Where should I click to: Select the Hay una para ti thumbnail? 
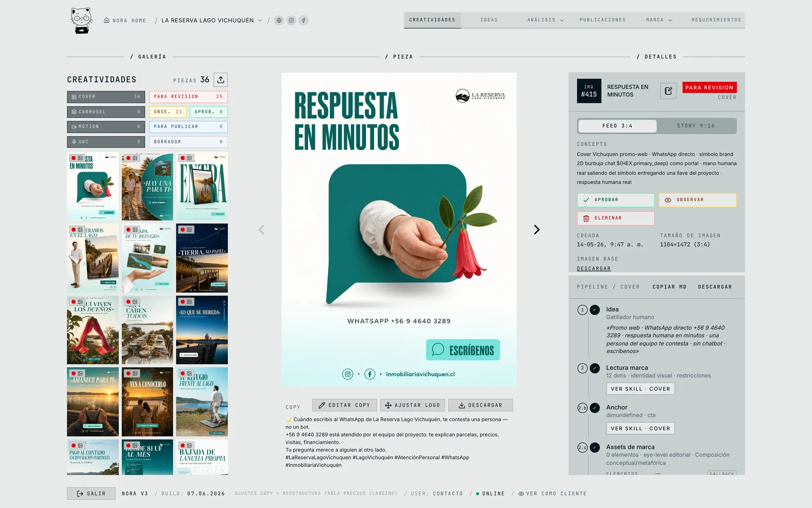147,186
